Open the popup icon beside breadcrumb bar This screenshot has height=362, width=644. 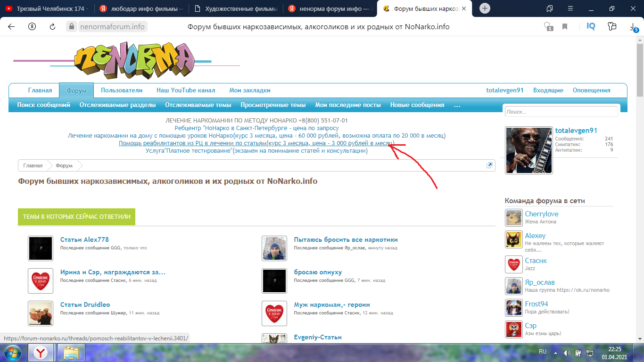pyautogui.click(x=489, y=165)
